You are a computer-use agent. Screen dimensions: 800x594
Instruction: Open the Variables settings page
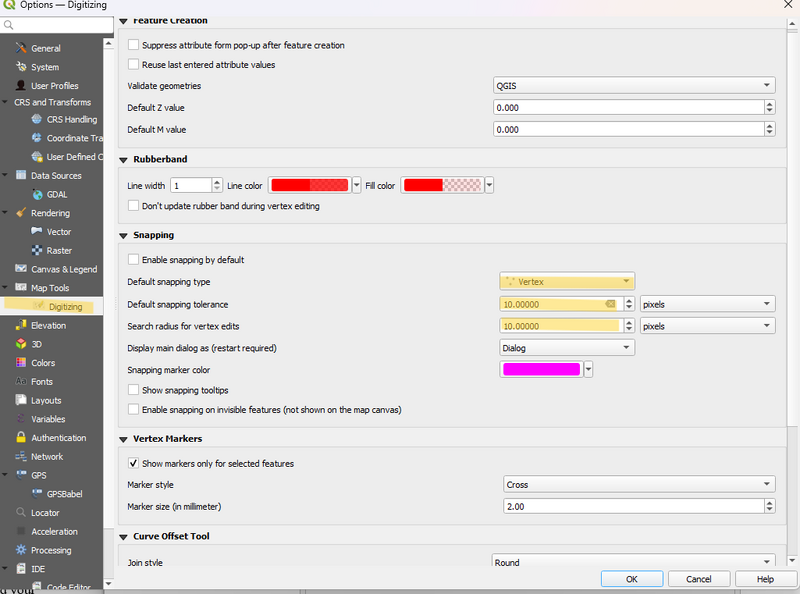pyautogui.click(x=48, y=419)
